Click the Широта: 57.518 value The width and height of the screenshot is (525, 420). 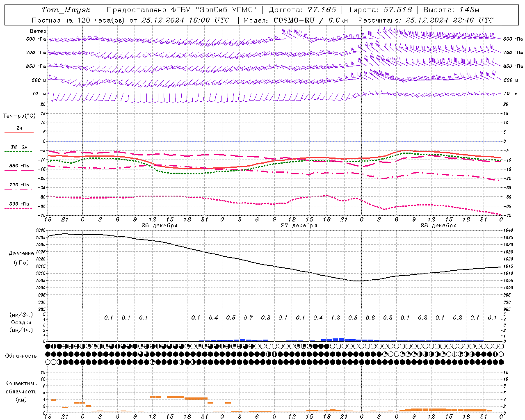pos(379,10)
